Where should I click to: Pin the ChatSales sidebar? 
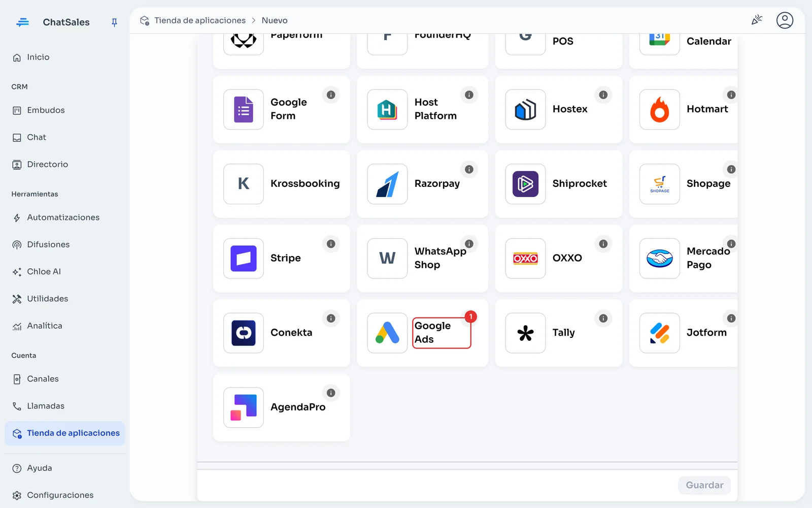pos(114,22)
